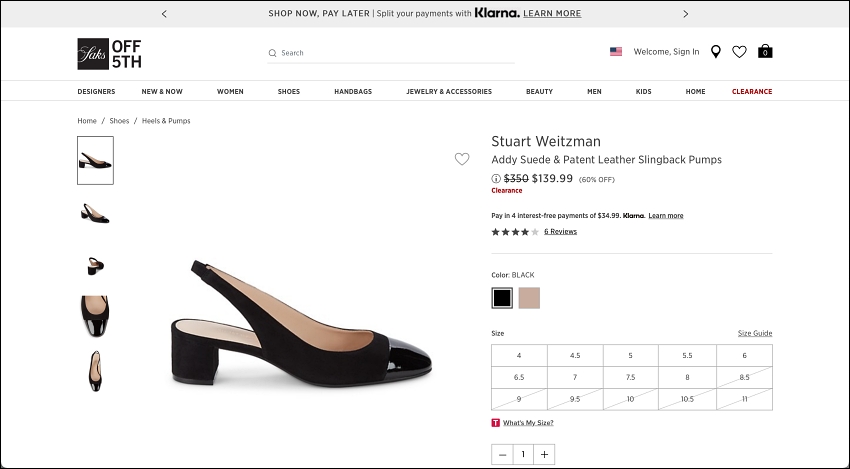Image resolution: width=850 pixels, height=469 pixels.
Task: Decrease quantity with minus button
Action: 503,454
